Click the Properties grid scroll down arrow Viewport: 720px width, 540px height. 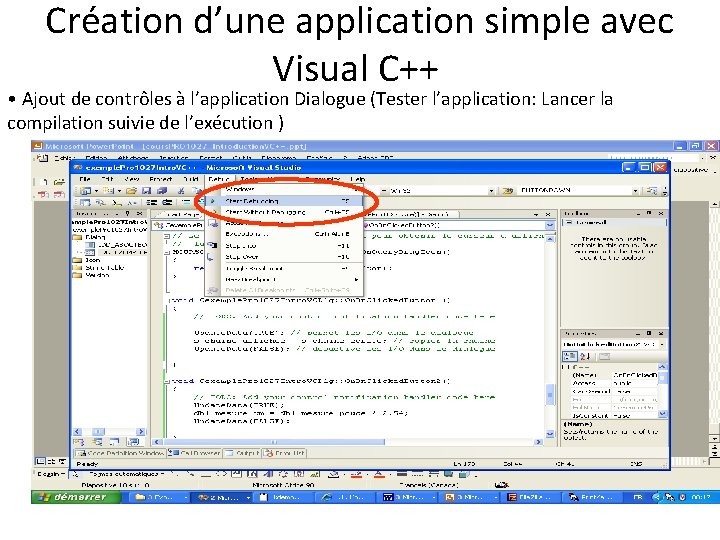662,414
